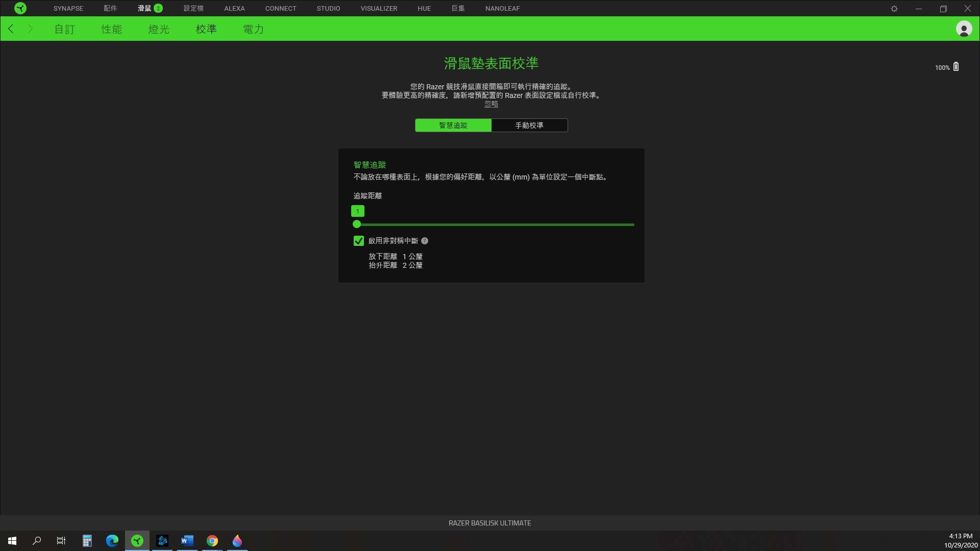Open the paint drop app on taskbar

[237, 541]
